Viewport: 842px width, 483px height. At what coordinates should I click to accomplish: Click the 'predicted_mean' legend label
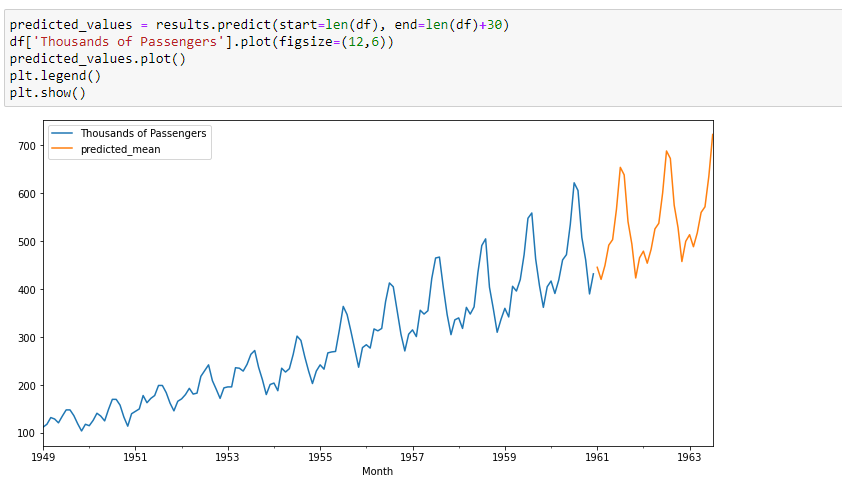tap(121, 149)
